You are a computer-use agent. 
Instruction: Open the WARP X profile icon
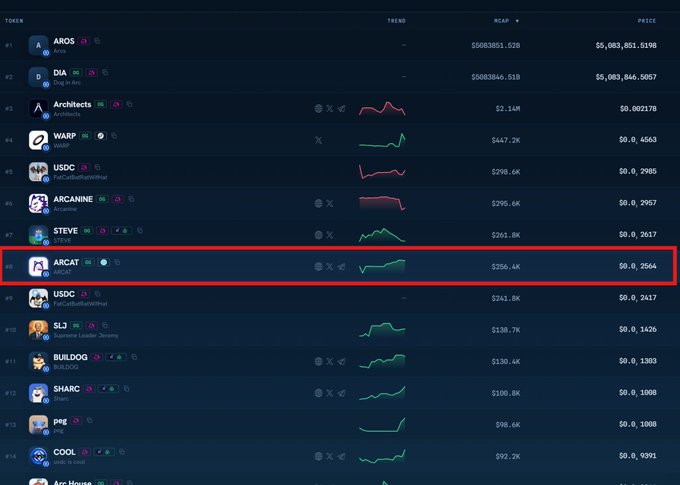click(318, 140)
